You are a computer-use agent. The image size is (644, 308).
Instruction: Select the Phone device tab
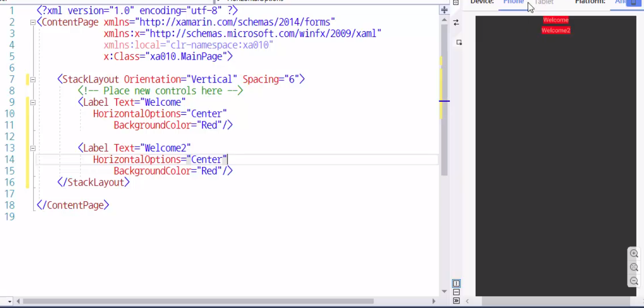513,3
